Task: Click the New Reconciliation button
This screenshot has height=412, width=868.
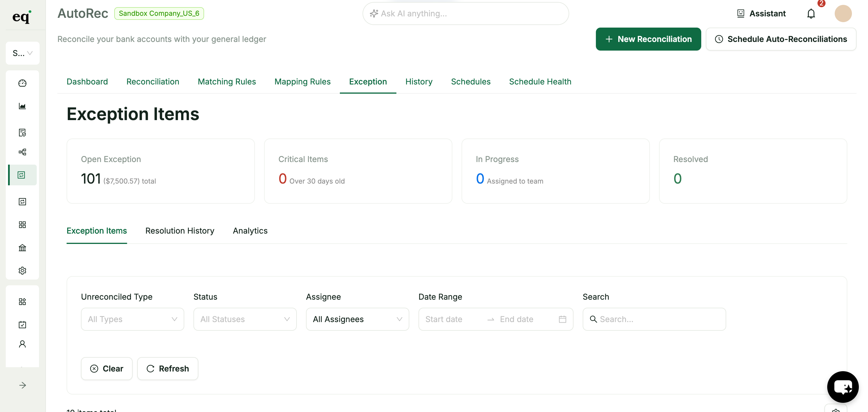Action: point(648,39)
